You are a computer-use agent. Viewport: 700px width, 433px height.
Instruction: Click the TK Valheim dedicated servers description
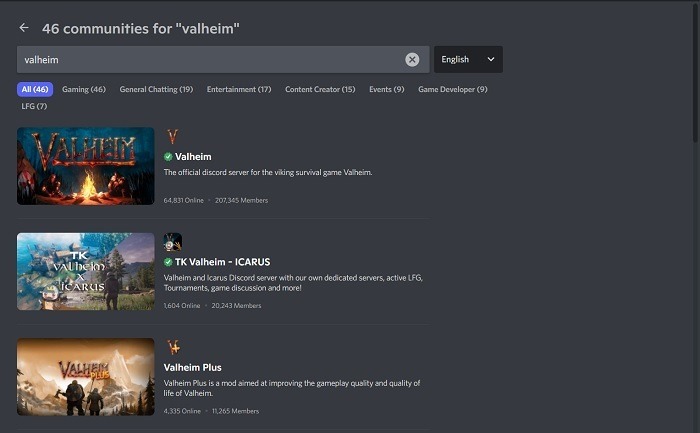click(x=293, y=283)
